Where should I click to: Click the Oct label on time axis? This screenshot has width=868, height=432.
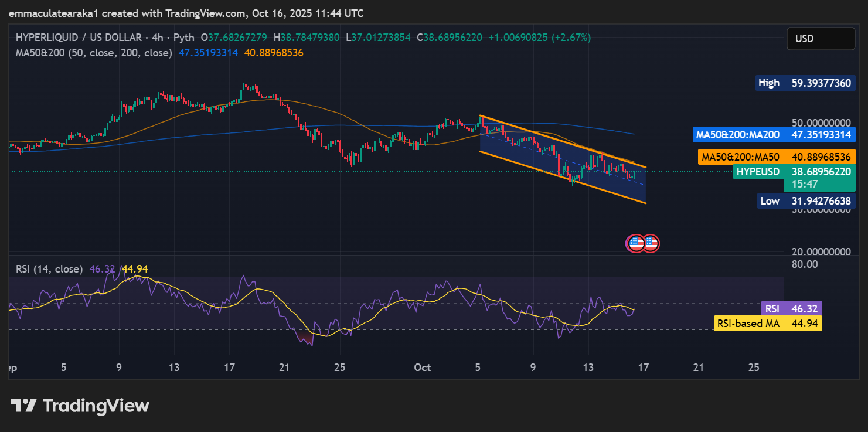click(422, 368)
